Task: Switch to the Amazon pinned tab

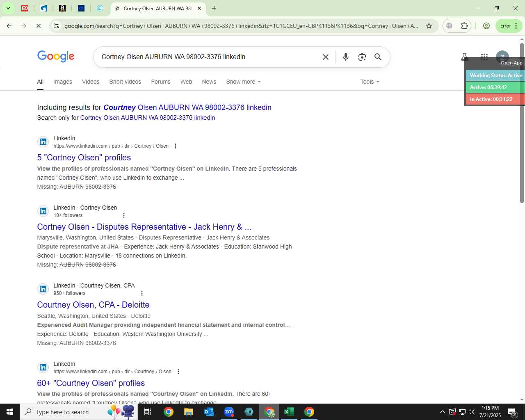Action: [x=62, y=8]
